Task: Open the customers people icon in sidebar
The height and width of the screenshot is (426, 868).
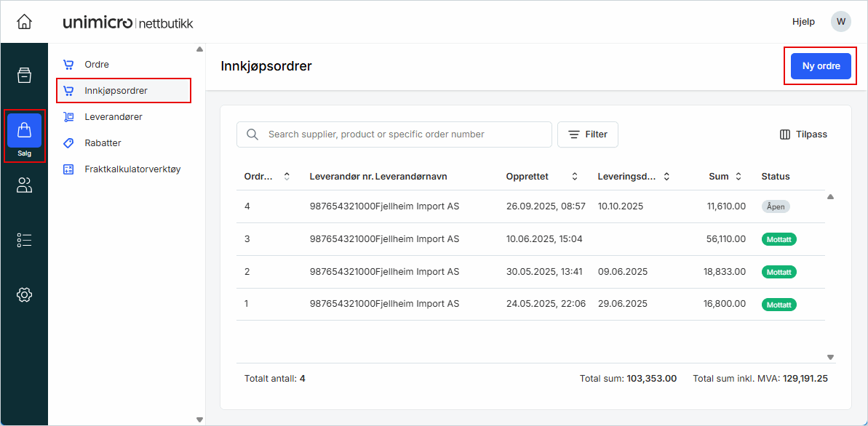Action: pyautogui.click(x=24, y=186)
